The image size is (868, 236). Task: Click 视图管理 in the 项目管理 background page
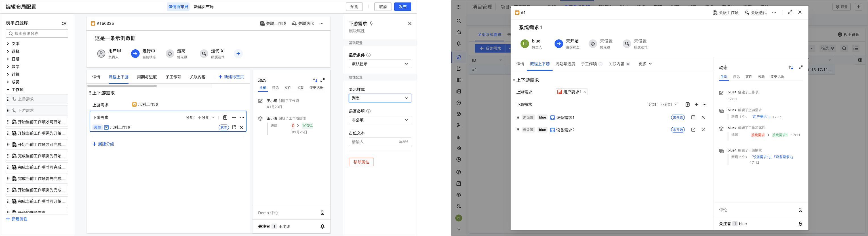click(x=848, y=35)
